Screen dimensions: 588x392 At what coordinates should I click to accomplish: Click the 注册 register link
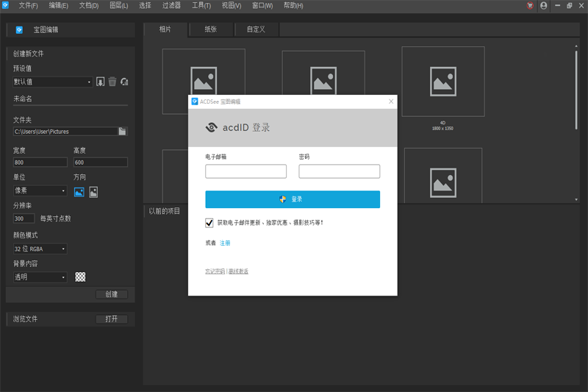225,243
